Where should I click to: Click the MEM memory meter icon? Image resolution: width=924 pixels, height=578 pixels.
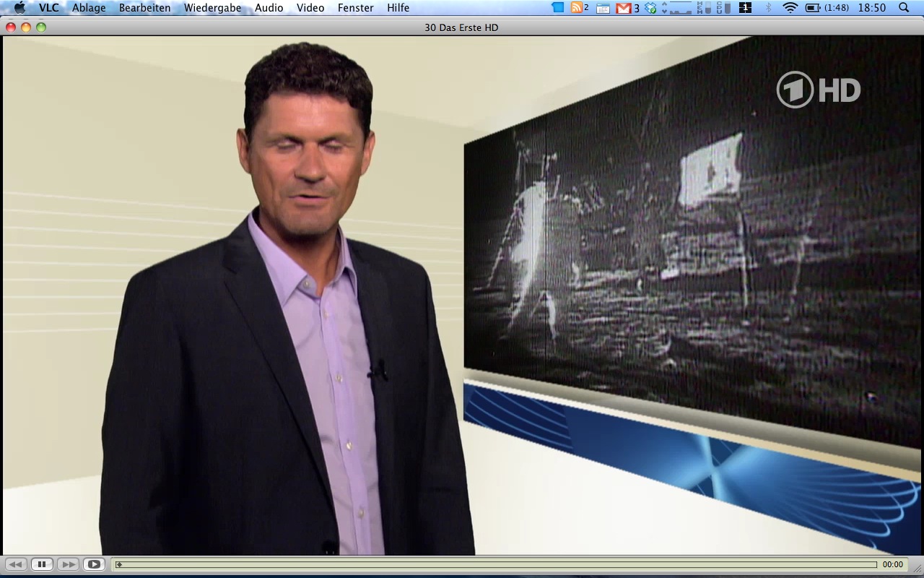(704, 7)
